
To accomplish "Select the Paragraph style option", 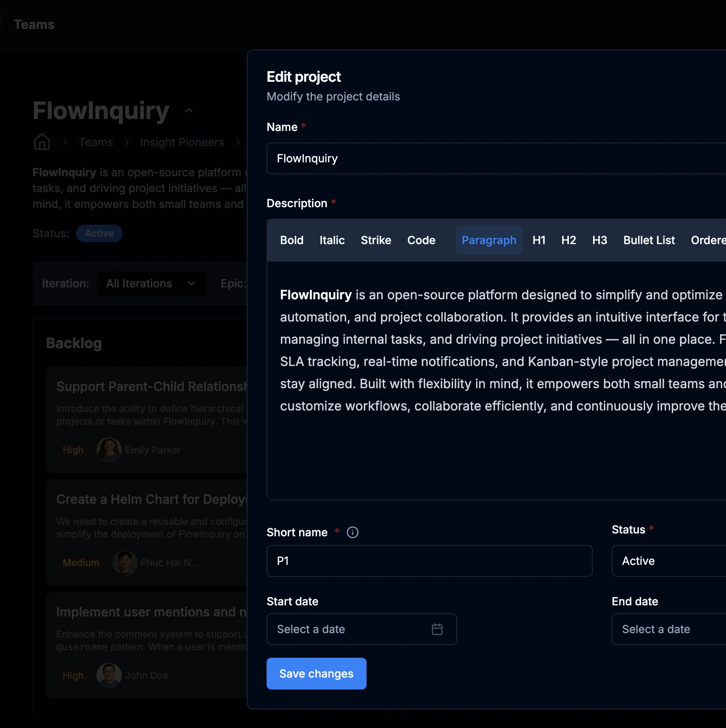I will tap(489, 240).
